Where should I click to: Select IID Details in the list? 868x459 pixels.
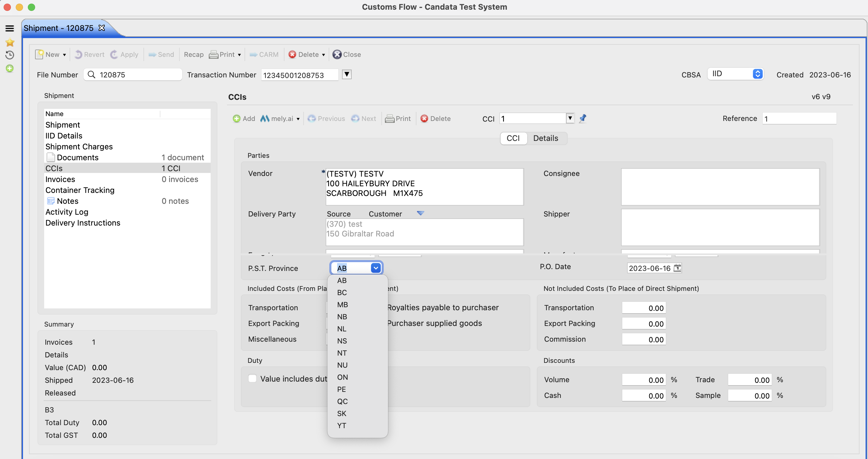[x=127, y=135]
